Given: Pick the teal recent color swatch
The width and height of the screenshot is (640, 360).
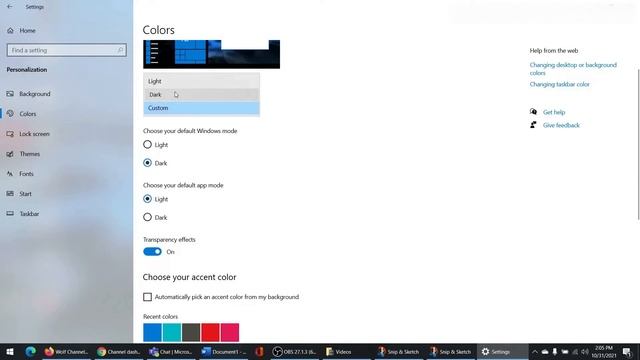Looking at the screenshot, I should [172, 332].
